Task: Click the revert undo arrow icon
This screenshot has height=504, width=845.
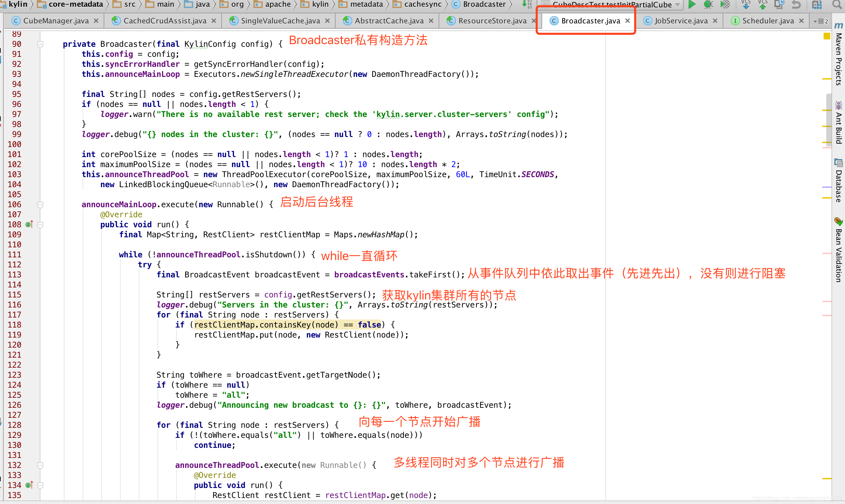Action: (796, 4)
